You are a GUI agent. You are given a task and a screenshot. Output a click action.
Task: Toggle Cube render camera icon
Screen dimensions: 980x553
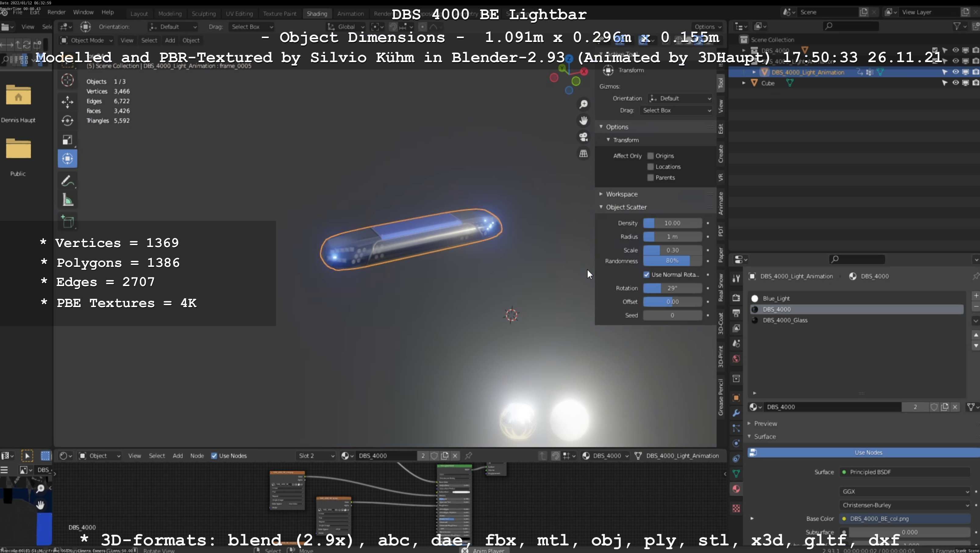[x=975, y=83]
